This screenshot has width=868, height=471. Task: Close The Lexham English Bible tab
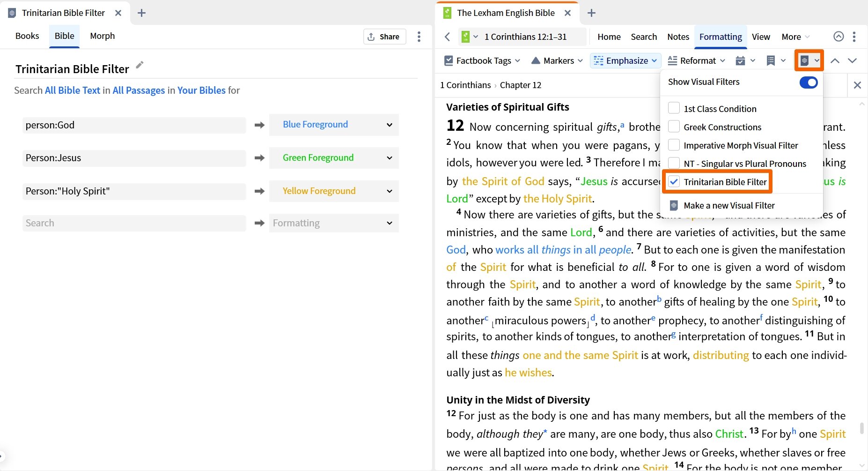click(x=567, y=13)
